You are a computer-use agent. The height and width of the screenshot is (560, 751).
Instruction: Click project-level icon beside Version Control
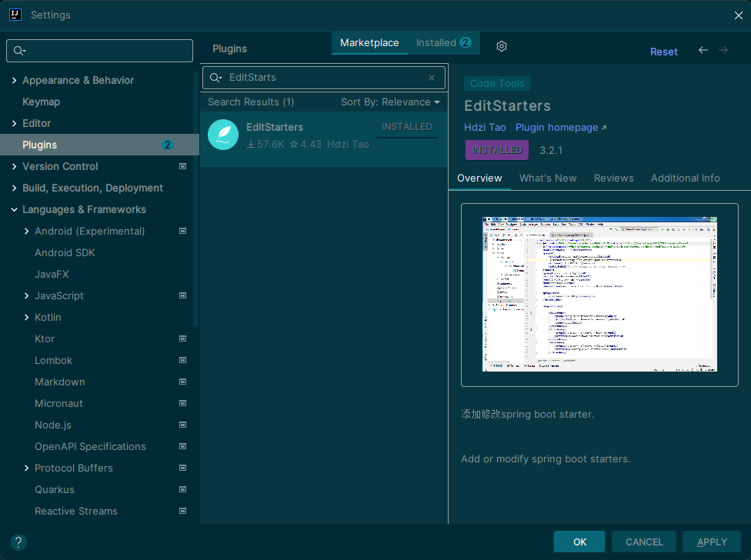click(x=182, y=166)
